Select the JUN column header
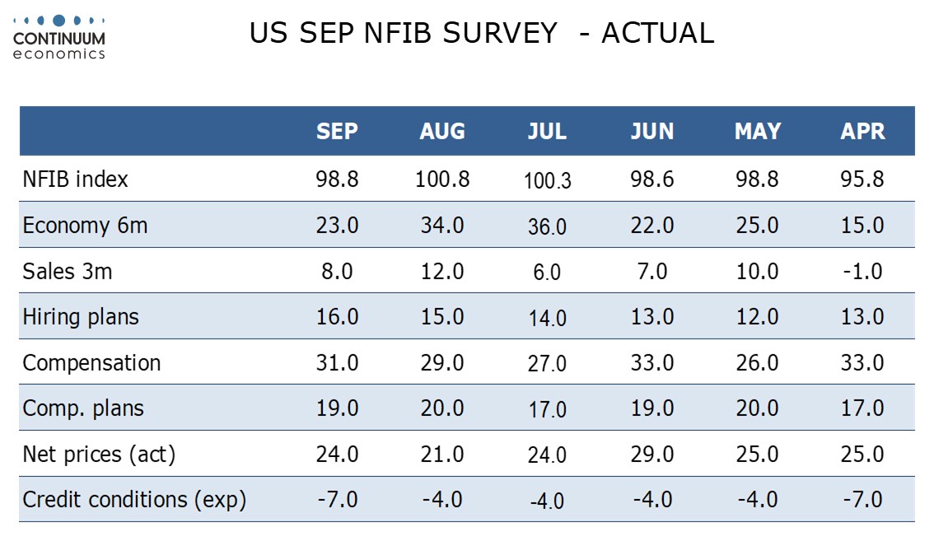Image resolution: width=934 pixels, height=560 pixels. (651, 132)
